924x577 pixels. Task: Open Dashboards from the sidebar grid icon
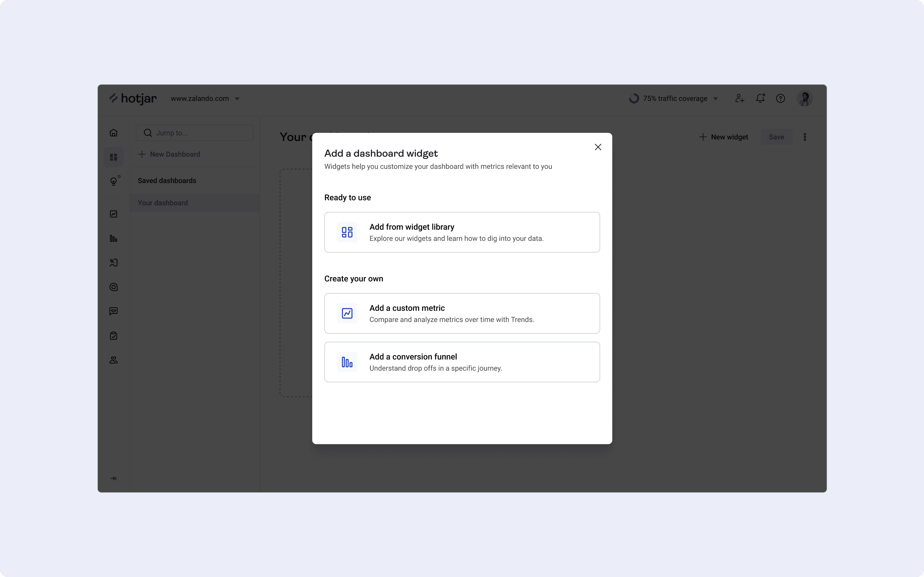(x=114, y=157)
